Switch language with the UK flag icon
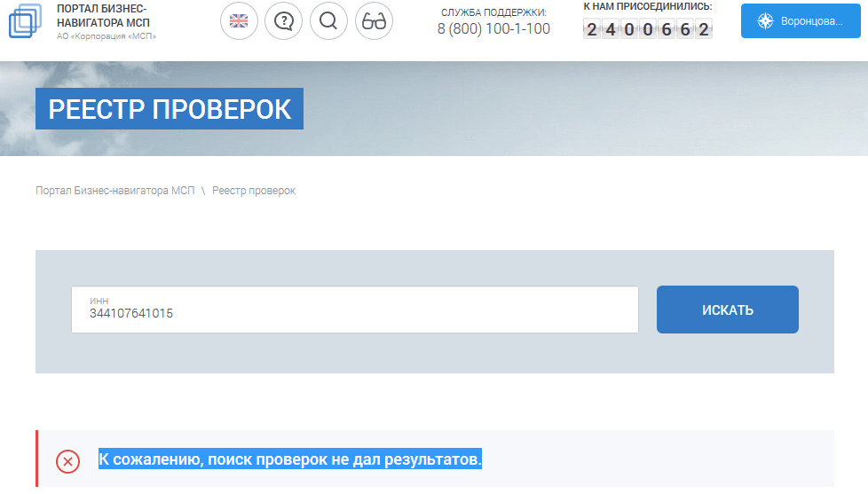 click(x=239, y=21)
